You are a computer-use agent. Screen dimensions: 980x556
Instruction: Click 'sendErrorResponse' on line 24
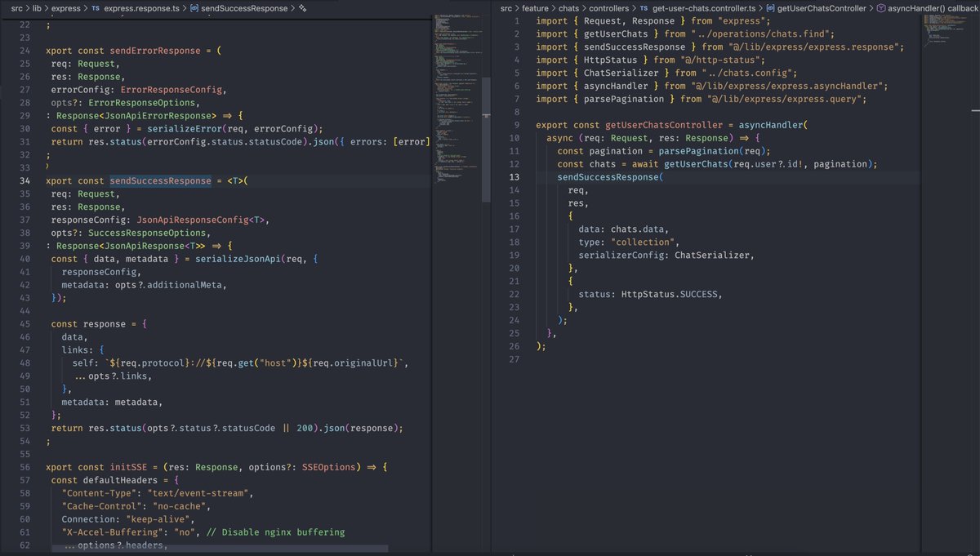click(155, 51)
